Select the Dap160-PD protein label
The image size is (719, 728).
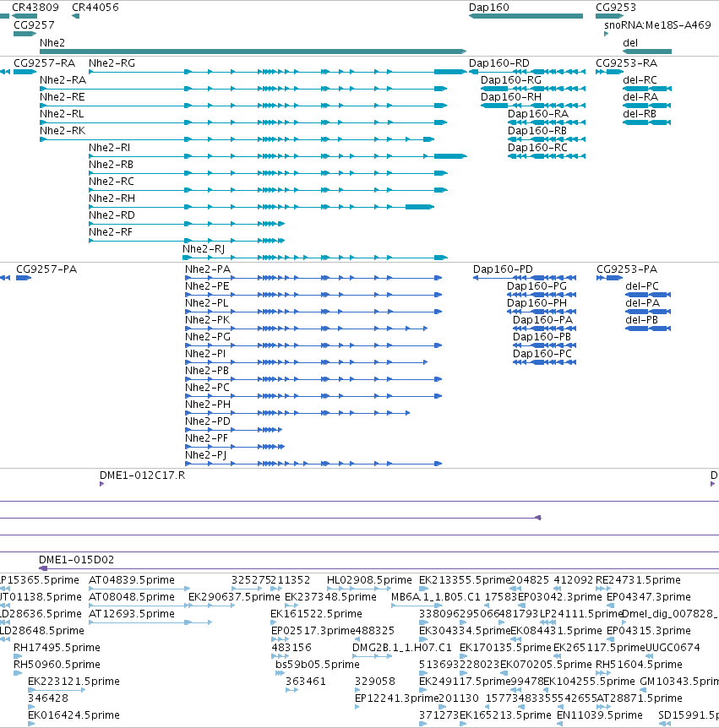pos(503,269)
